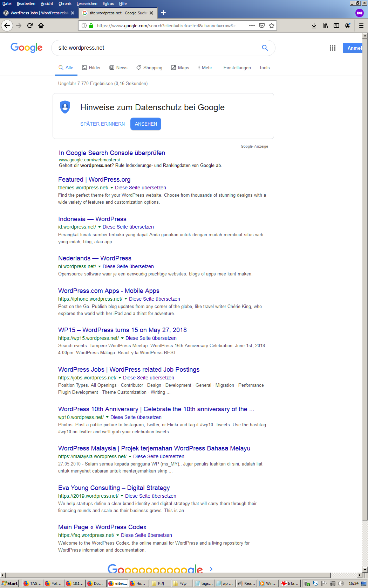Open the Windows Start button
This screenshot has width=368, height=588.
pyautogui.click(x=9, y=583)
